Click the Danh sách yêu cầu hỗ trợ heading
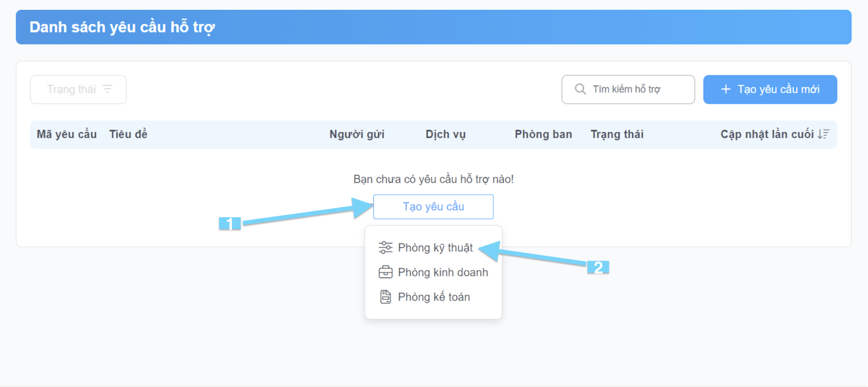The height and width of the screenshot is (387, 868). coord(122,27)
